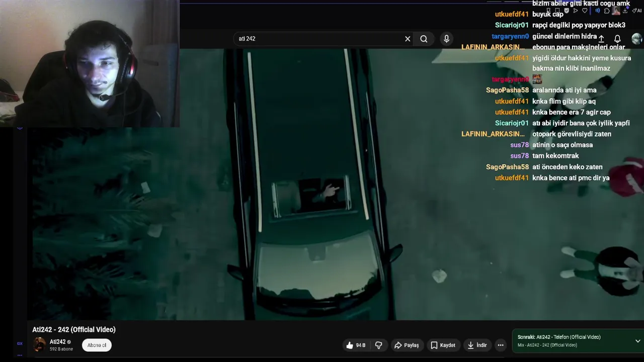Share the video via 'Paylaş'
This screenshot has width=644, height=362.
pyautogui.click(x=407, y=345)
